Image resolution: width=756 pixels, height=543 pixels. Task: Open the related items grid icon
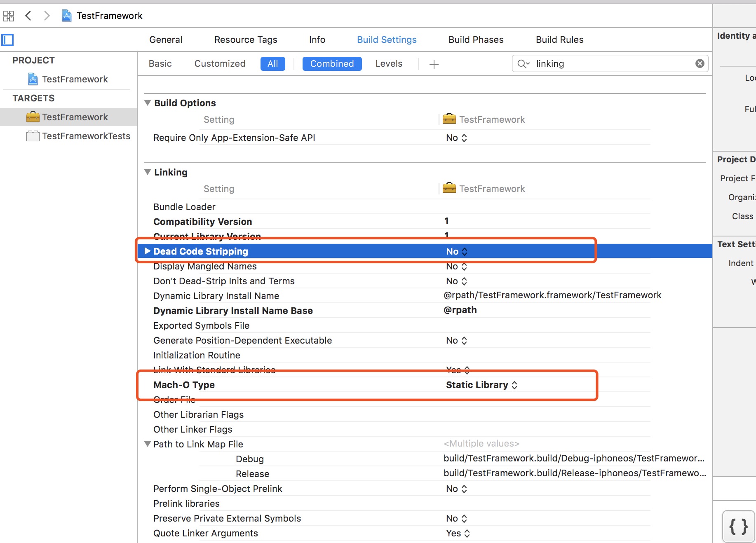pyautogui.click(x=8, y=16)
